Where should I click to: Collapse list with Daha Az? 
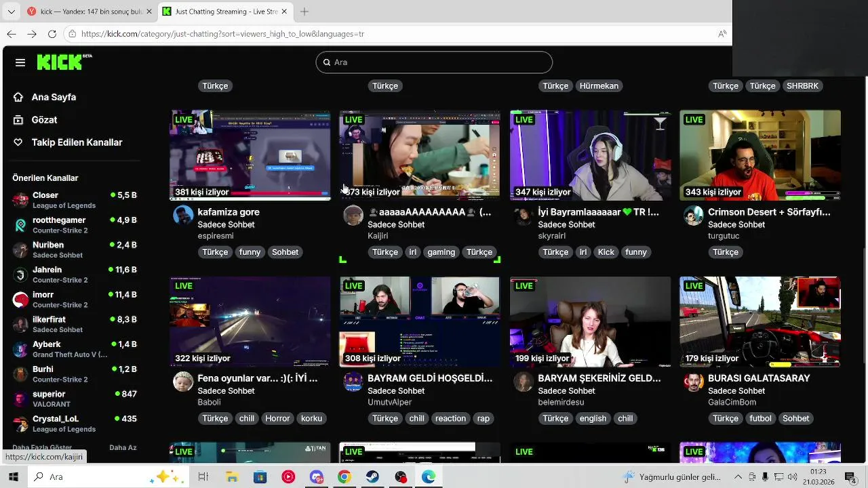coord(123,447)
